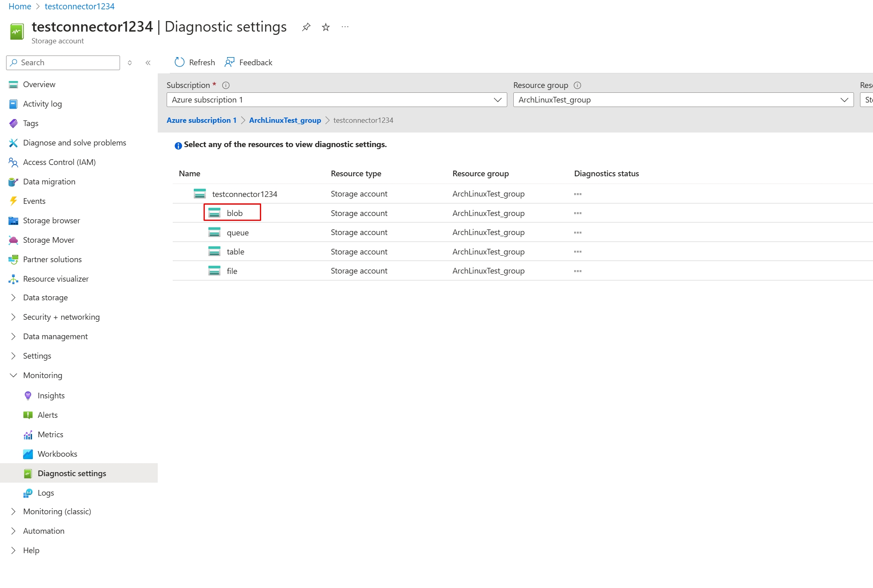The height and width of the screenshot is (588, 873).
Task: Click the Alerts icon
Action: click(28, 415)
